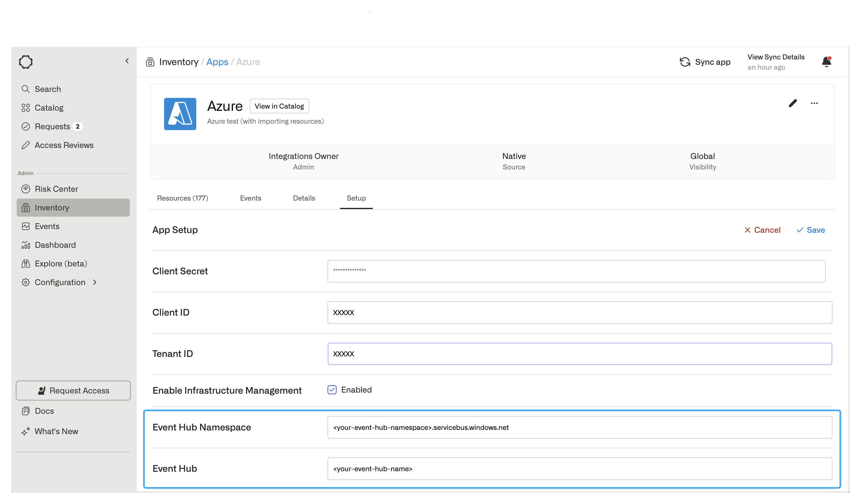Open the Dashboard sidebar item

click(55, 245)
